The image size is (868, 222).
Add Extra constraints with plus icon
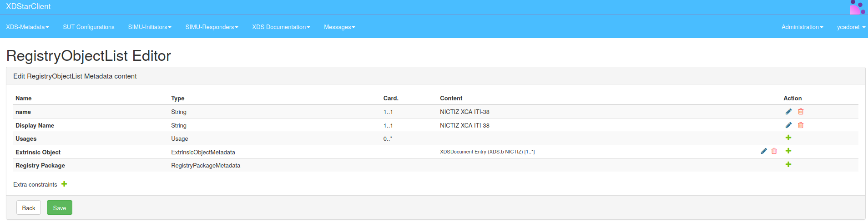click(x=64, y=184)
